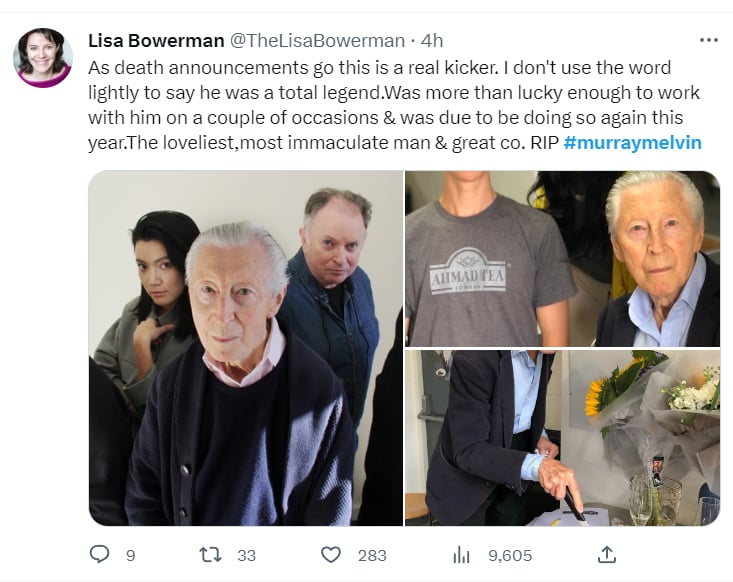The image size is (733, 582).
Task: Open the bottom-right photo with flowers
Action: tap(562, 437)
